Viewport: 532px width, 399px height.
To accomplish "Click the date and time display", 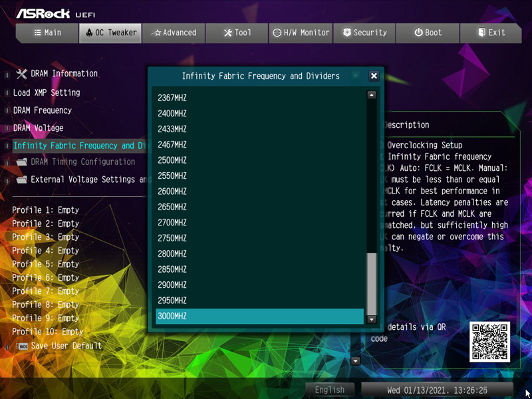I will coord(437,390).
